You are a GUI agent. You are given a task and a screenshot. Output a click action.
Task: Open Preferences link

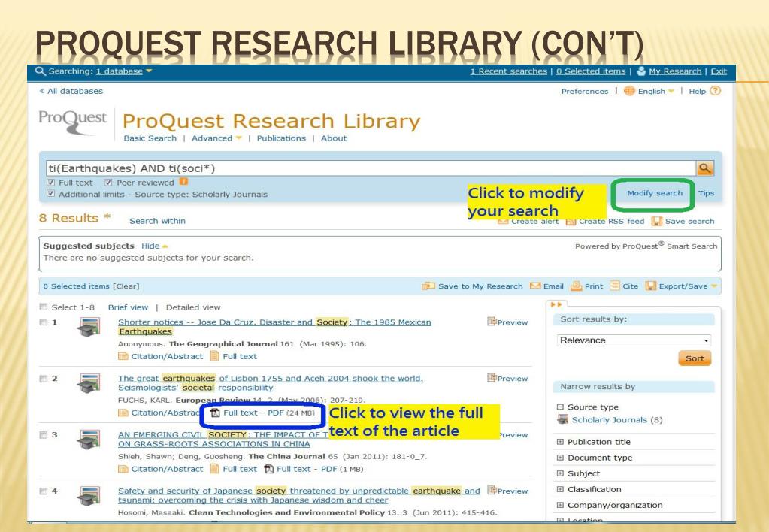click(585, 91)
